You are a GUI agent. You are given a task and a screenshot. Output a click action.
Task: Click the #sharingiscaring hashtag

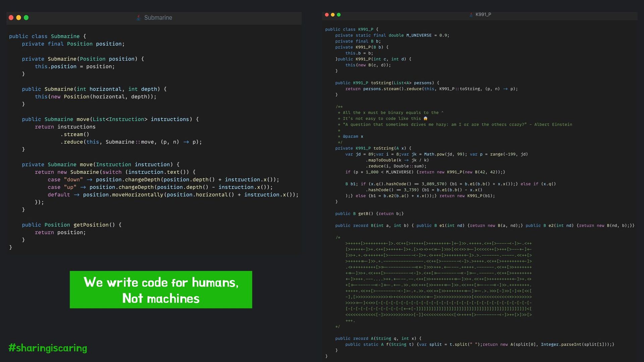coord(48,348)
